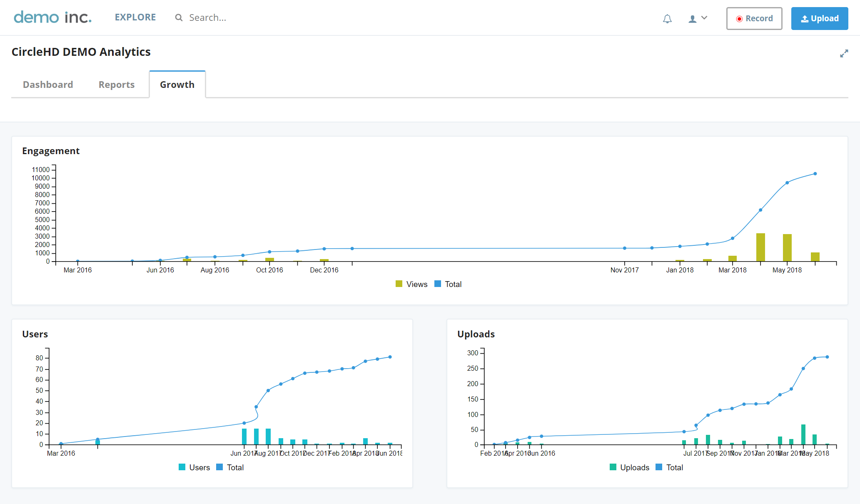This screenshot has width=860, height=504.
Task: Click the Mar 2016 label on Users chart
Action: [61, 453]
